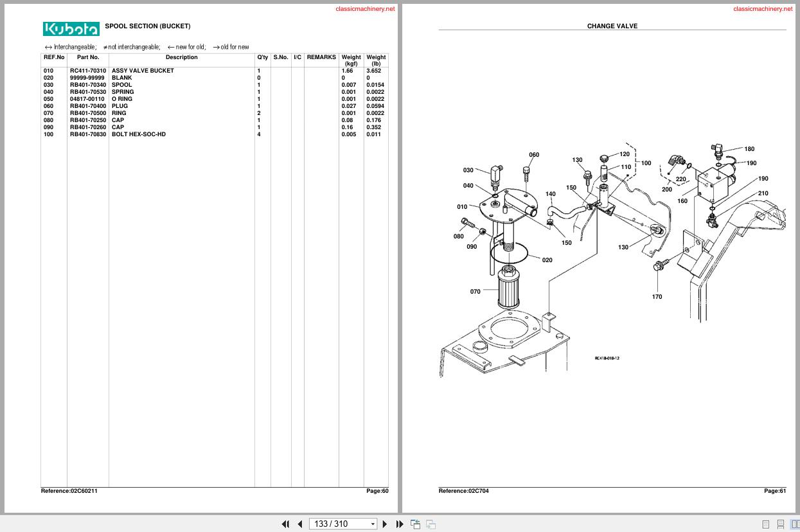Select part number RC411-70310 in the table

point(87,71)
